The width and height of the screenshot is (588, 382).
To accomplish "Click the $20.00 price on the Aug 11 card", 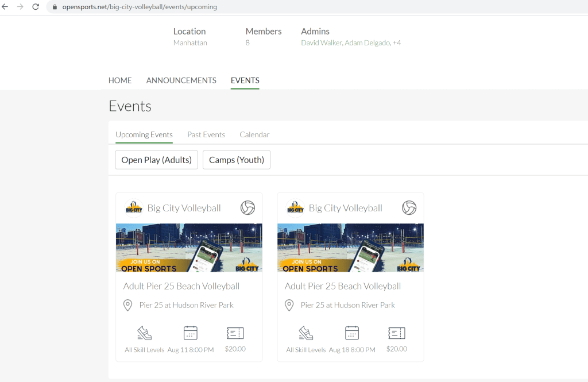I will pos(235,349).
